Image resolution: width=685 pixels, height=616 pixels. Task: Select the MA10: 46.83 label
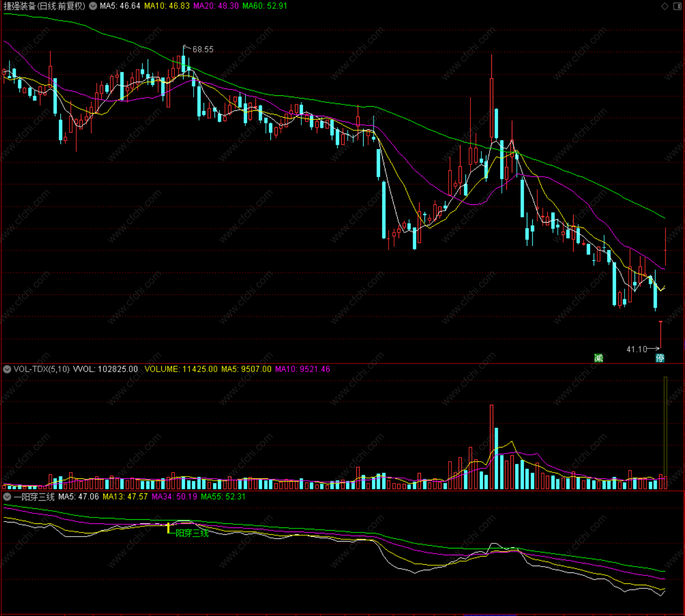click(167, 6)
